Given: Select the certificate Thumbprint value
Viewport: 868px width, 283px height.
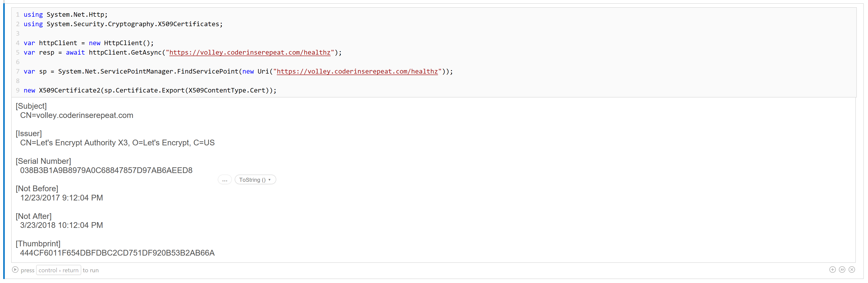Looking at the screenshot, I should (117, 253).
